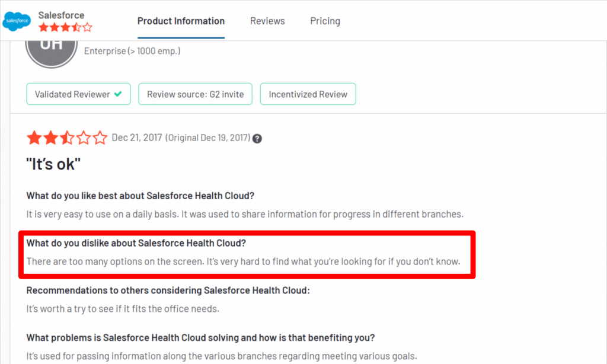Click the Incentivized Review badge
The image size is (607, 364).
click(x=308, y=94)
